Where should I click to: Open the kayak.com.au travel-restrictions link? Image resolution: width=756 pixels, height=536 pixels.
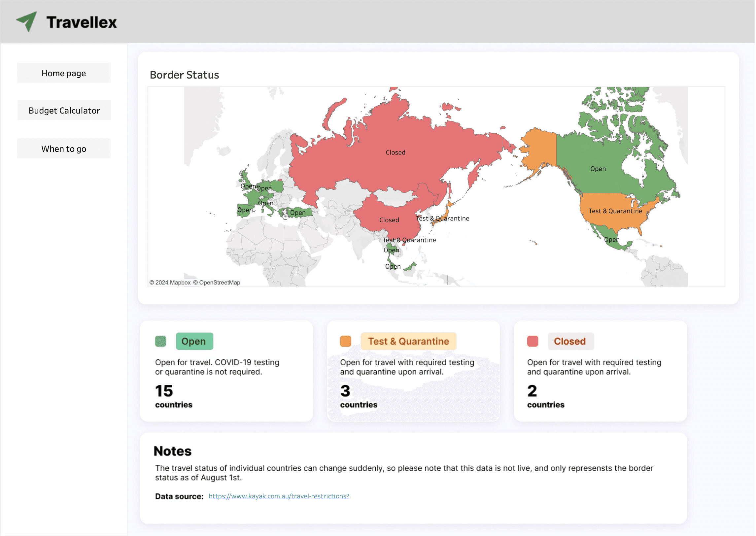(279, 496)
